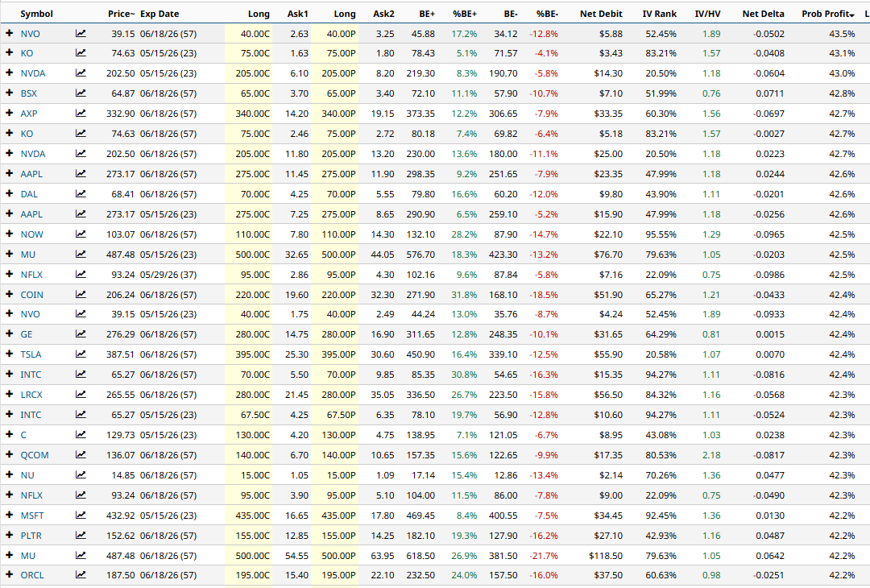Expand the ORCL row with plus sign

pyautogui.click(x=9, y=574)
